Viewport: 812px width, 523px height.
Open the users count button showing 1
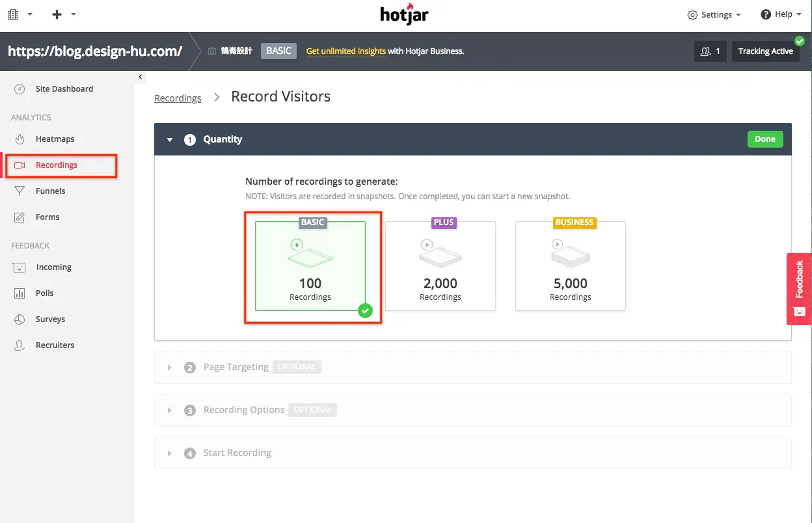pyautogui.click(x=710, y=51)
